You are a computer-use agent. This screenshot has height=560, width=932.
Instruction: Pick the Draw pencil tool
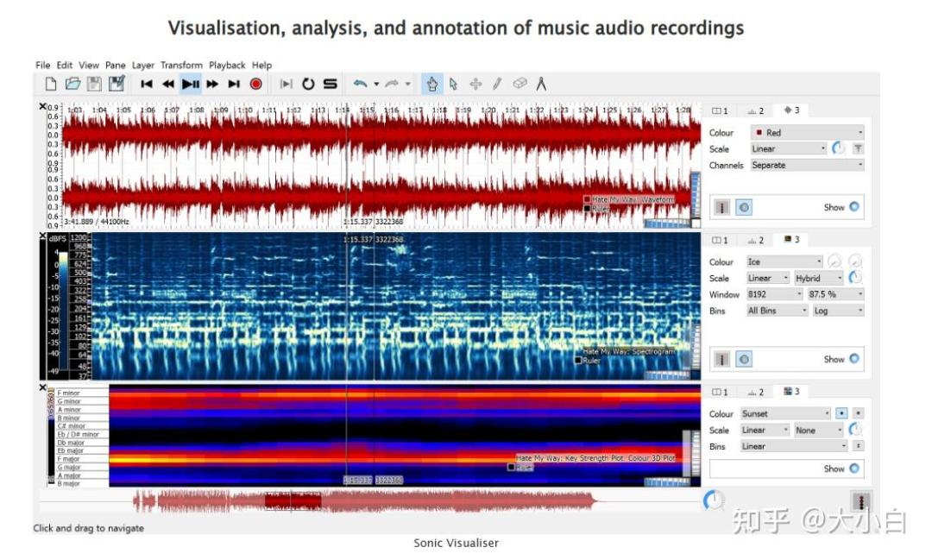[497, 84]
